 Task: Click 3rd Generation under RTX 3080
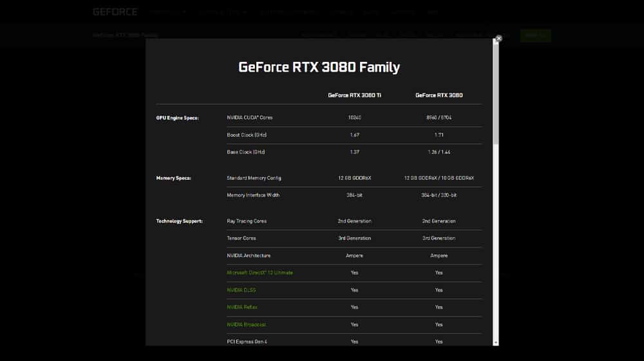pos(439,238)
